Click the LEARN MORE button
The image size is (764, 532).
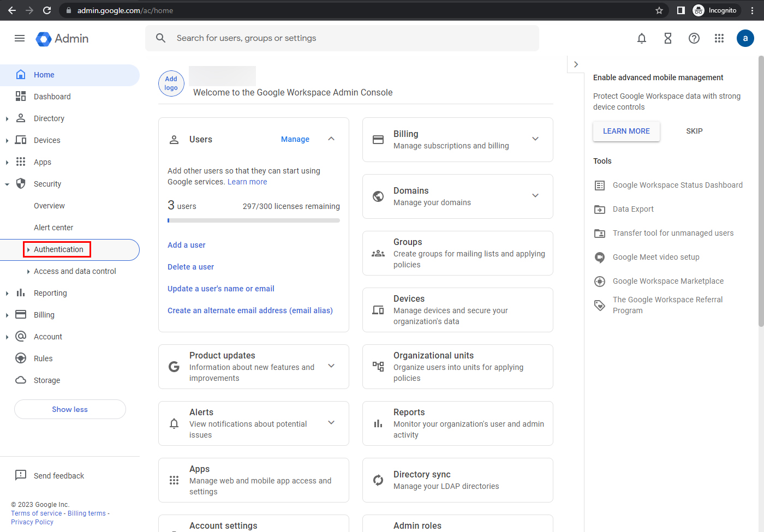click(626, 131)
